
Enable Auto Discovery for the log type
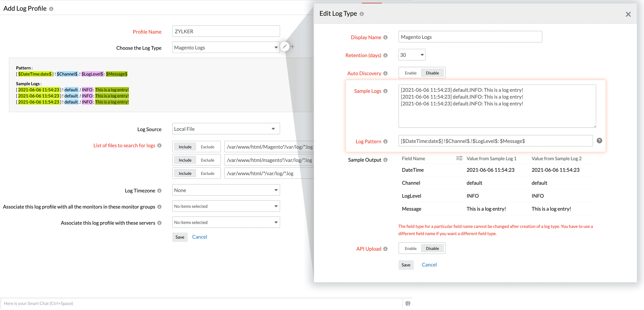[411, 73]
